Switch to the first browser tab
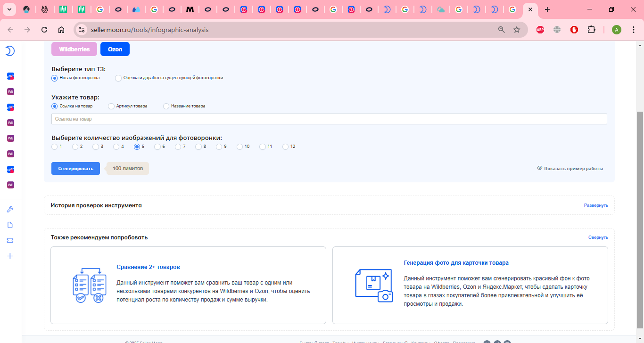644x343 pixels. pyautogui.click(x=26, y=9)
